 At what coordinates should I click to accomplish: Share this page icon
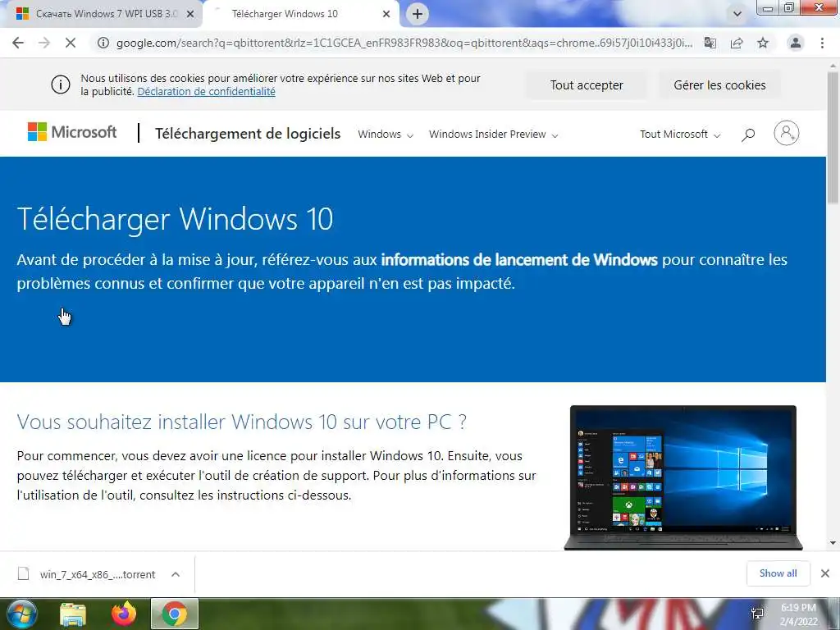(737, 43)
